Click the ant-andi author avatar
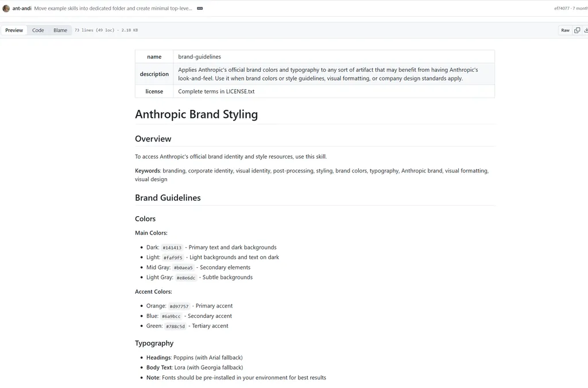The width and height of the screenshot is (588, 388). (6, 8)
